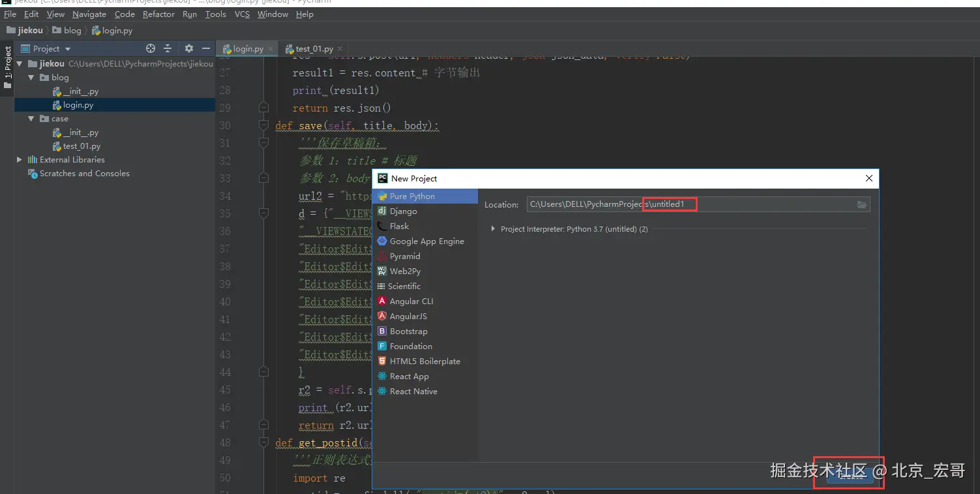
Task: Toggle the 1: Project side tool window
Action: (7, 68)
